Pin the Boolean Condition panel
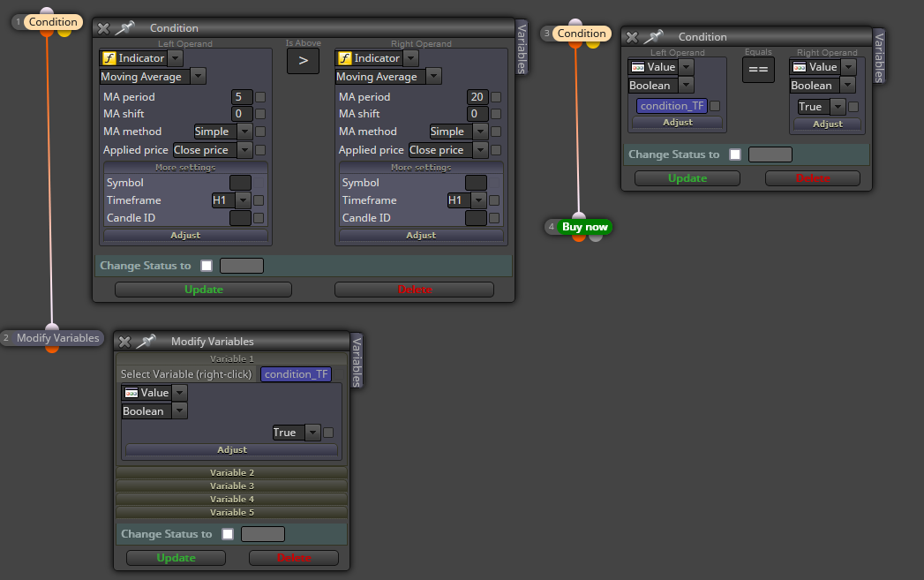 653,36
